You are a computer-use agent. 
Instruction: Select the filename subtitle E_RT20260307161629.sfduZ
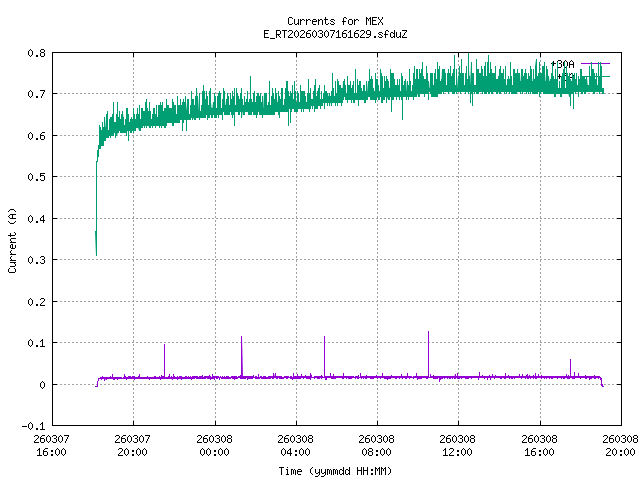(333, 34)
